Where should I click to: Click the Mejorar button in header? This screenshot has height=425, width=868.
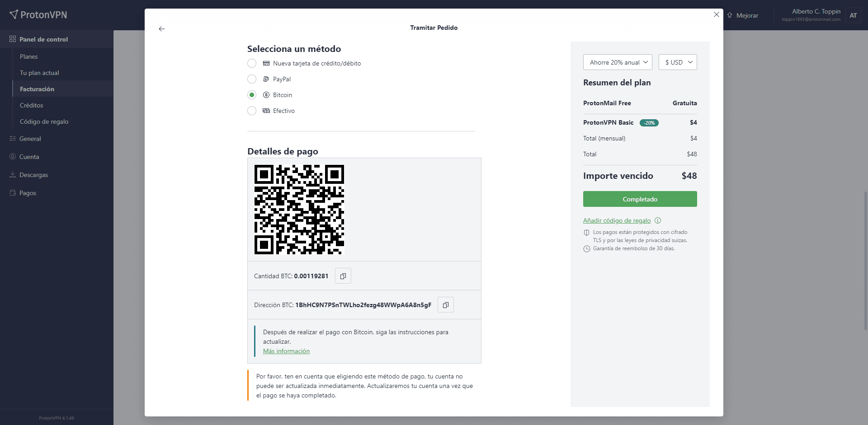point(743,15)
